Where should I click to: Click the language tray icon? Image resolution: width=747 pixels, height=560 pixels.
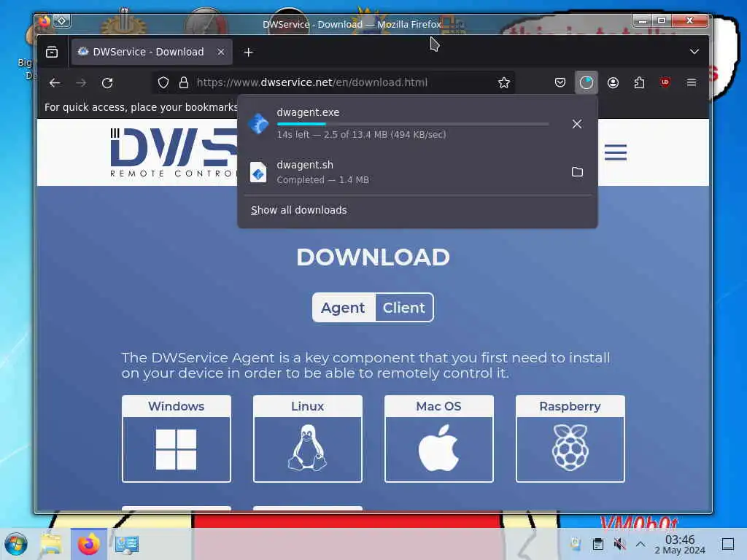click(576, 544)
